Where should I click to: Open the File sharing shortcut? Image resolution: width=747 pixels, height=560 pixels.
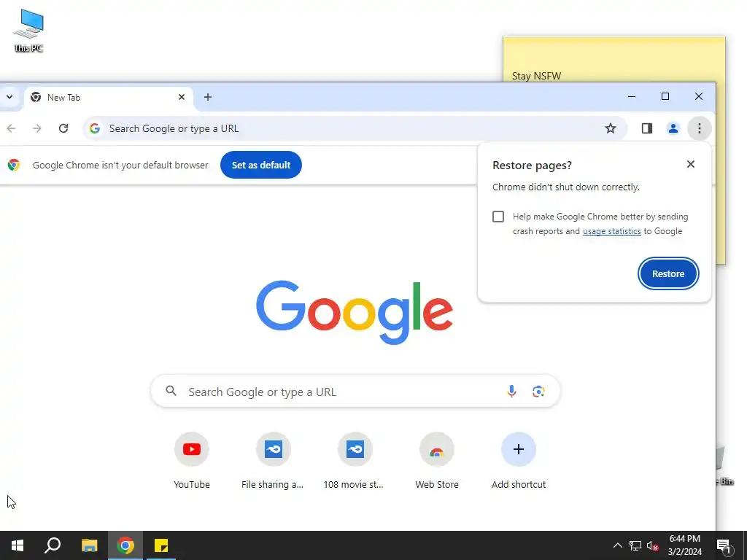273,460
